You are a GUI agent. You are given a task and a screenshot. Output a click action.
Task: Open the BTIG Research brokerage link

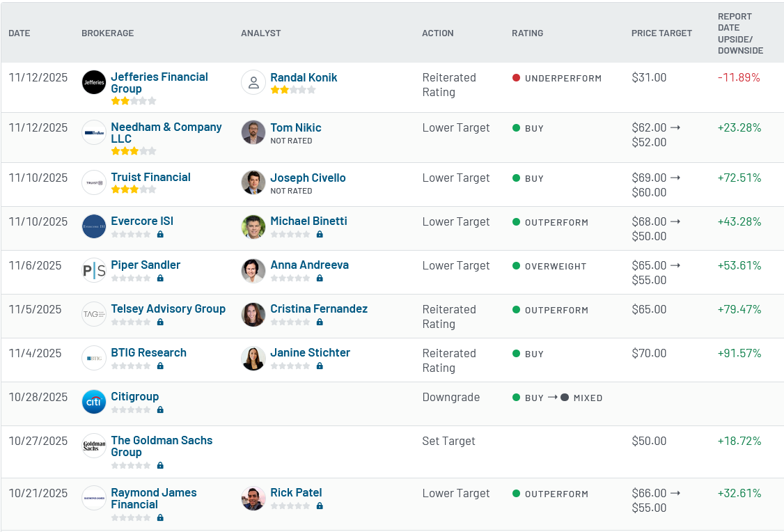(x=148, y=352)
